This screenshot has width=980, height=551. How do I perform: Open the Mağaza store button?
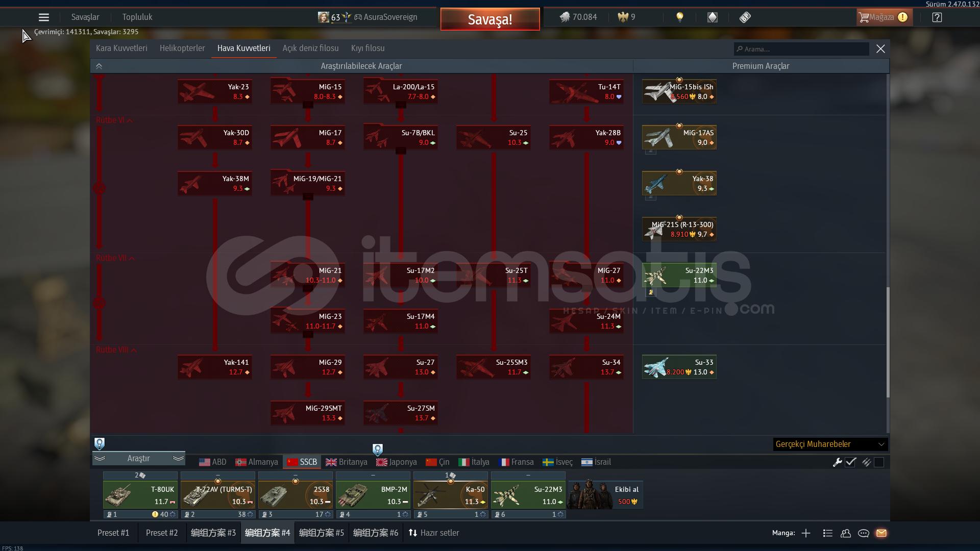[884, 17]
